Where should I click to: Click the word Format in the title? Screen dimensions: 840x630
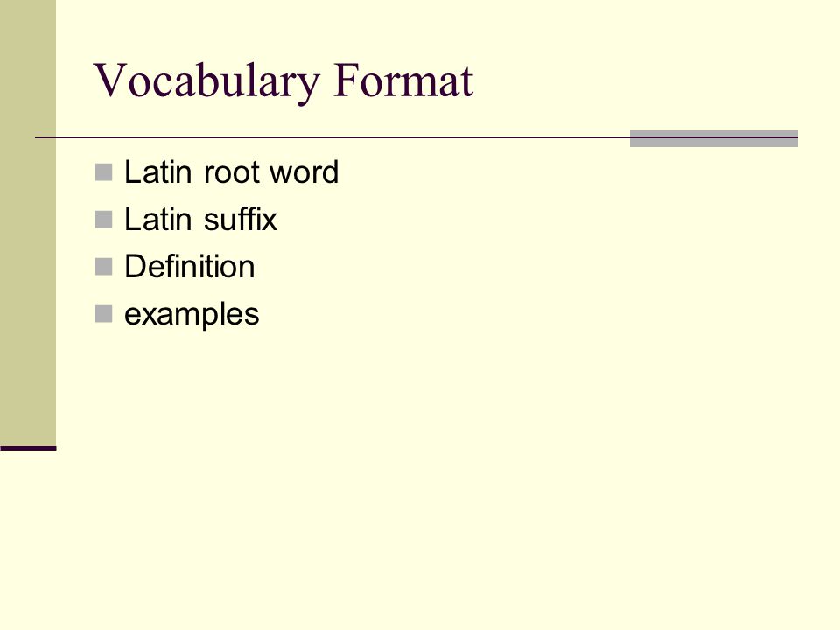(x=403, y=80)
